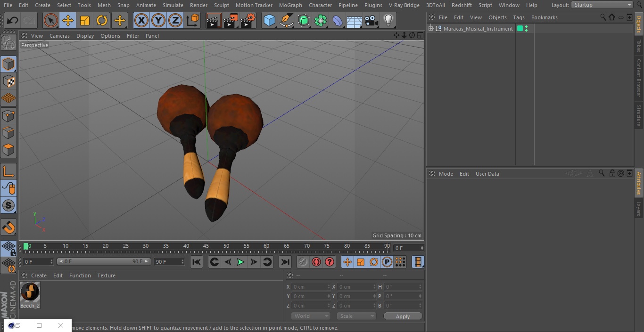
Task: Add a Light object
Action: click(x=388, y=20)
